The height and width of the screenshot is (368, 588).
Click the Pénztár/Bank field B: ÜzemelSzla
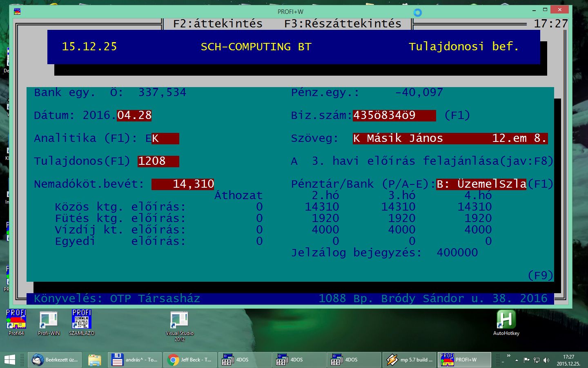click(x=481, y=184)
